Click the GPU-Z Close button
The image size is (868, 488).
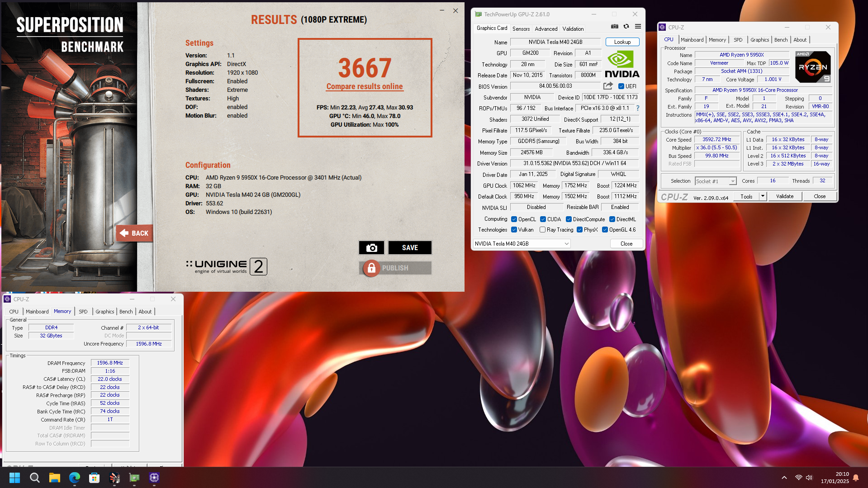click(626, 244)
